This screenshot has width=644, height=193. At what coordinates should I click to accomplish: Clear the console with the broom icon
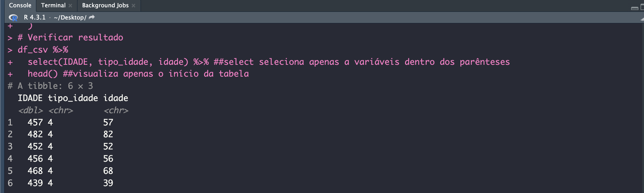click(x=642, y=19)
